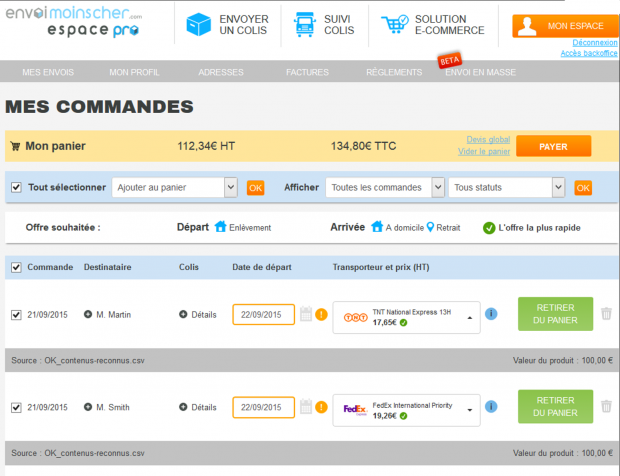Open calendar icon for M. Martin's departure date
This screenshot has height=476, width=620.
pos(306,314)
